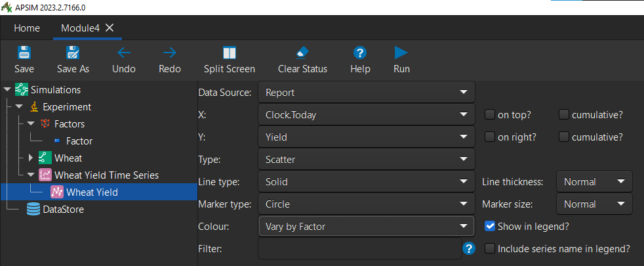Open the Type dropdown showing Scatter
The width and height of the screenshot is (644, 266).
(367, 159)
